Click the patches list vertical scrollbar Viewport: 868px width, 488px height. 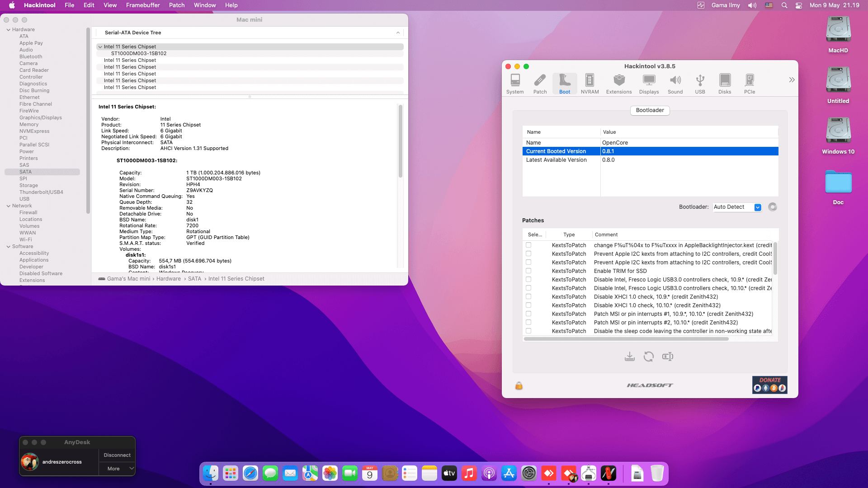775,258
